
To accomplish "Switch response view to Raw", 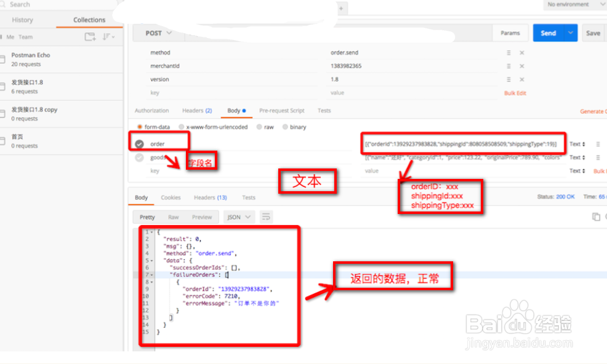I will pos(174,217).
